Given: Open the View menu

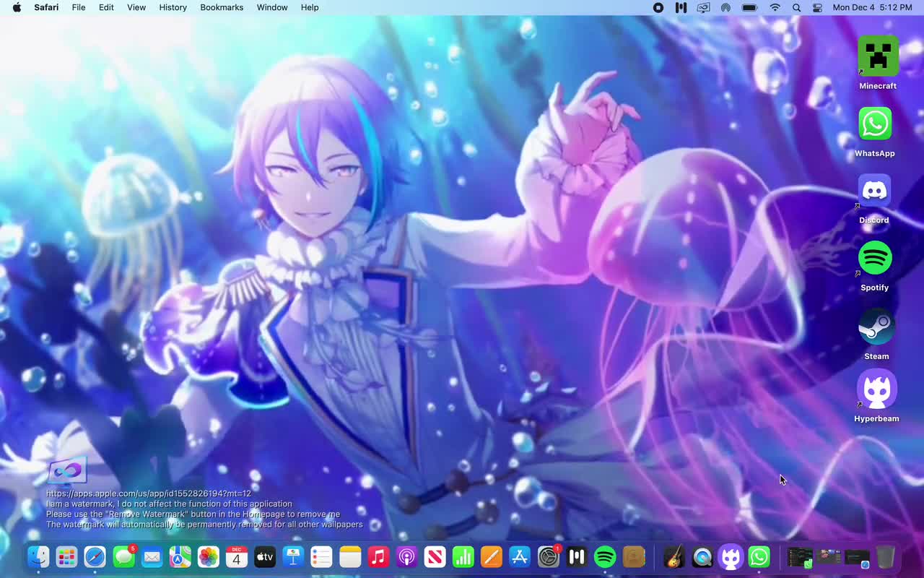Looking at the screenshot, I should click(136, 7).
